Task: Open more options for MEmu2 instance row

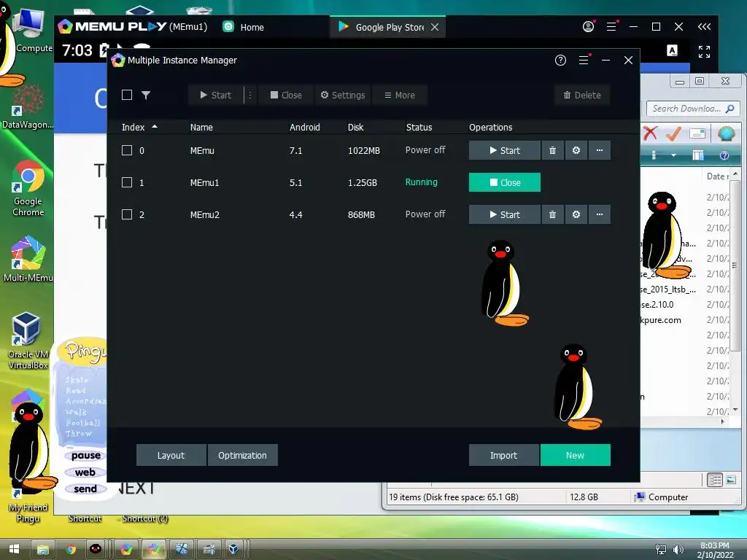Action: pos(600,215)
